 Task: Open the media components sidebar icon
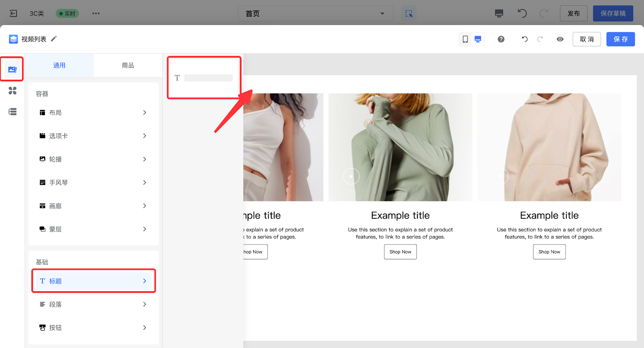pos(12,69)
